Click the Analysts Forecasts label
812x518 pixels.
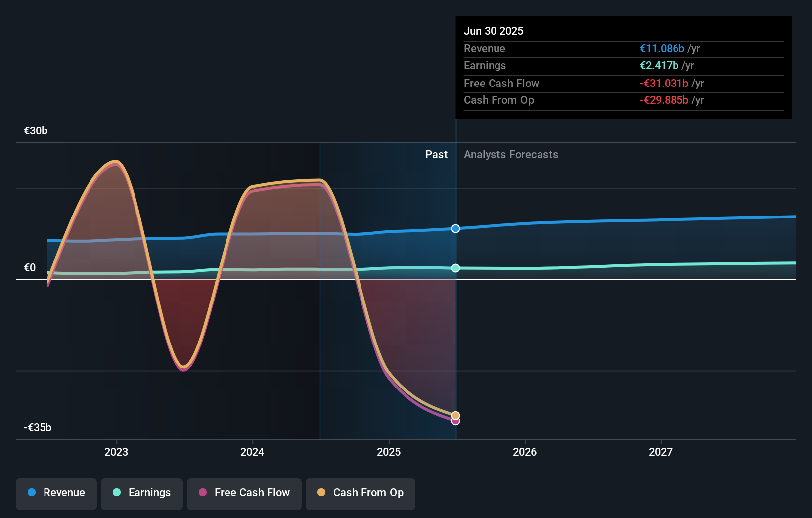coord(511,155)
